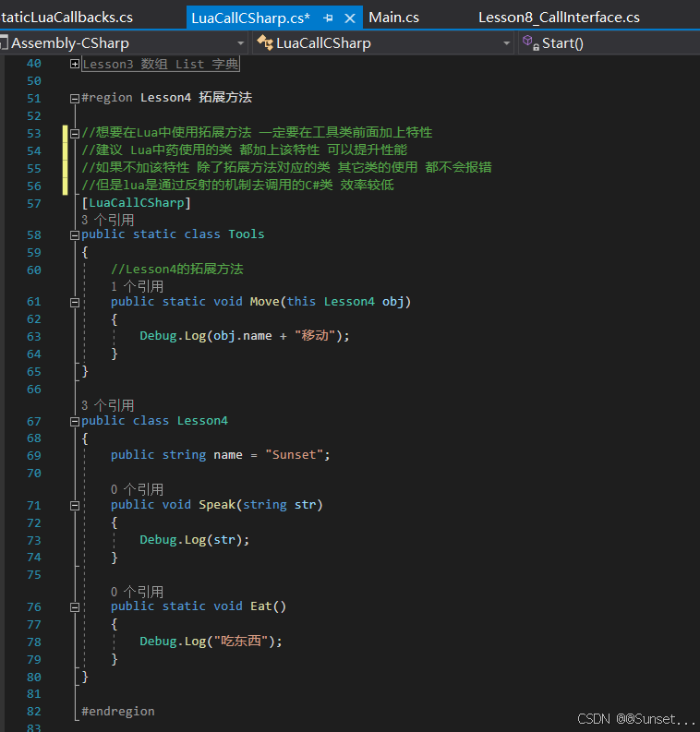Open the 1 reference CodeLens above Move method
Image resolution: width=700 pixels, height=732 pixels.
tap(138, 286)
